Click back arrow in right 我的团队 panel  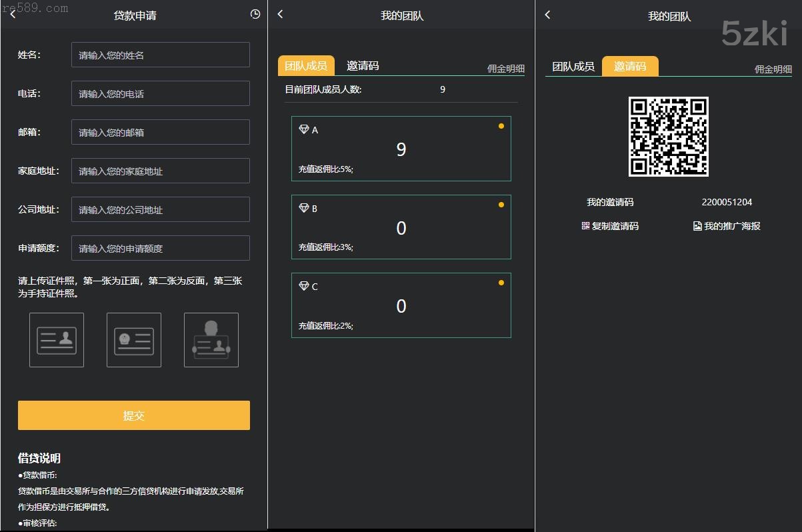click(547, 15)
